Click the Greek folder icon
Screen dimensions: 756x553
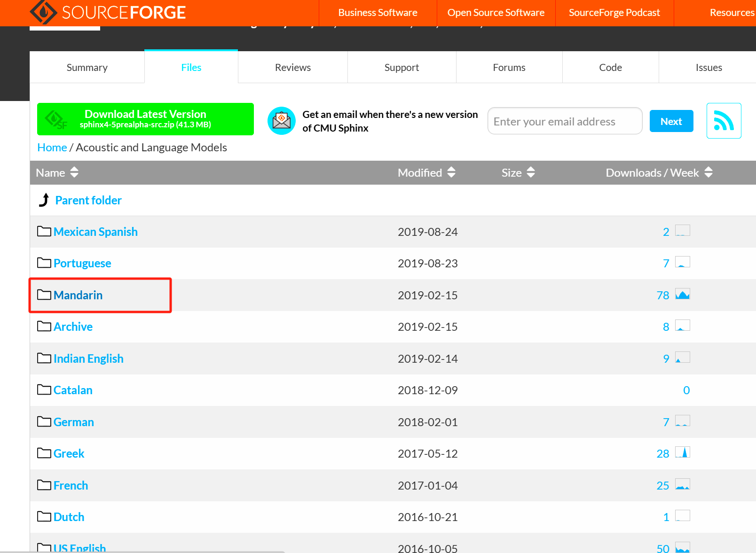pos(44,453)
